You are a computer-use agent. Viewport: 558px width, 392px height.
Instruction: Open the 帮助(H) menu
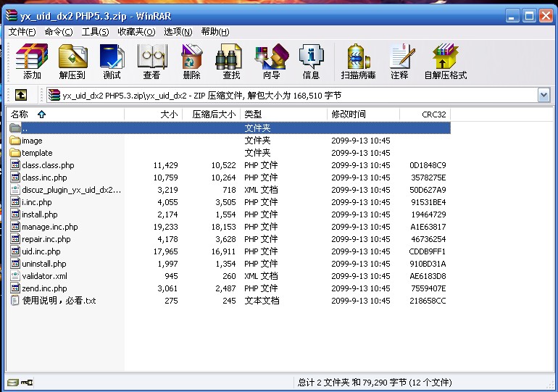215,32
